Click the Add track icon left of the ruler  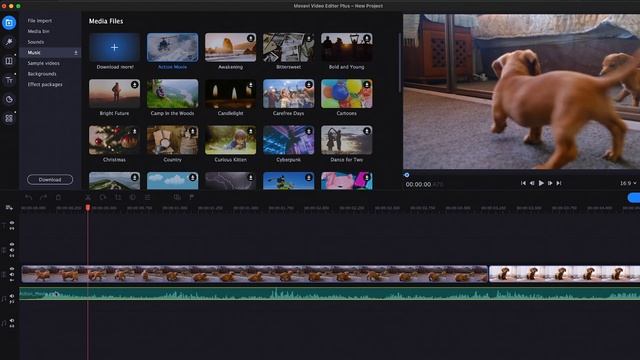pyautogui.click(x=9, y=208)
